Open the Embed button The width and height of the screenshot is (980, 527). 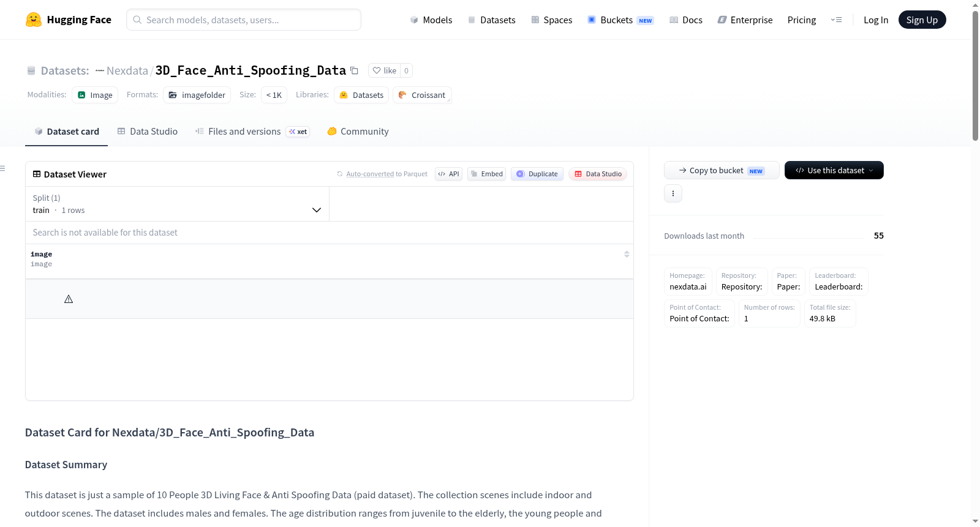487,174
